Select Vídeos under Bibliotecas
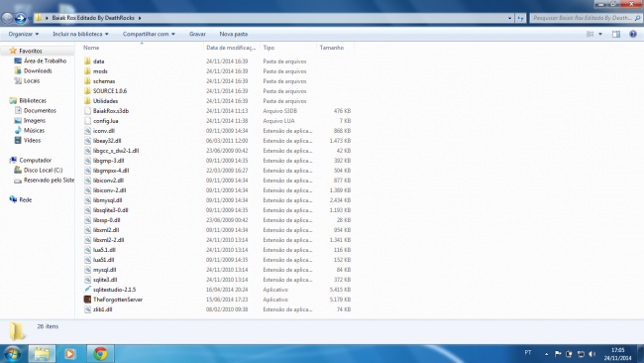 (x=32, y=140)
